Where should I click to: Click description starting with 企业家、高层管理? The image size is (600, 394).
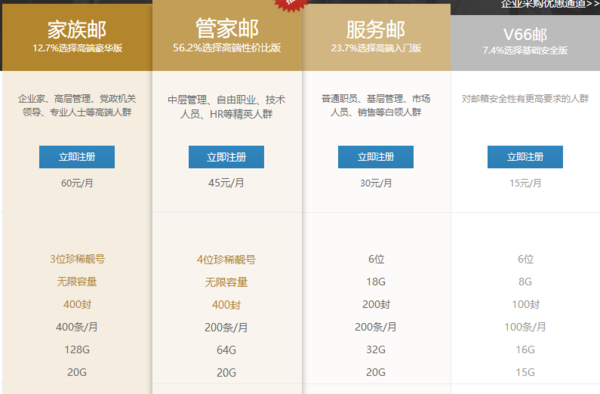77,106
